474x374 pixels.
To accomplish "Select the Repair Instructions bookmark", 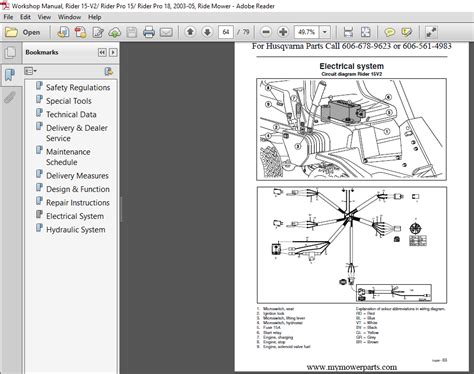I will point(78,203).
